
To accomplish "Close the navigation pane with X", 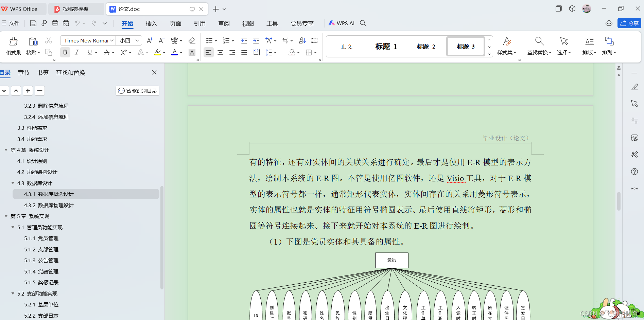I will (154, 72).
